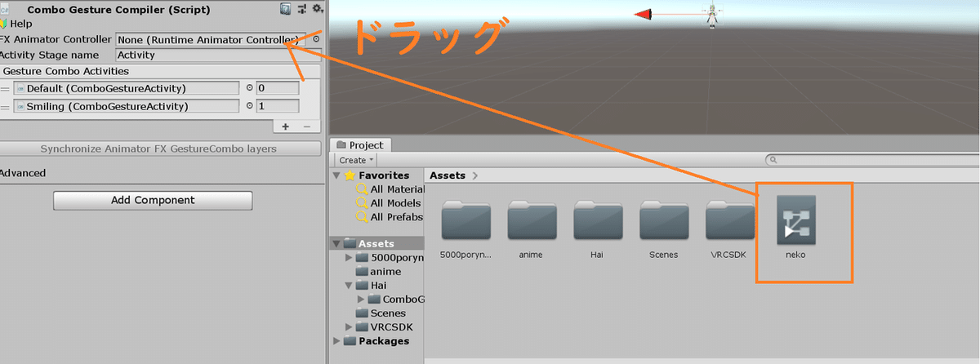Screen dimensions: 980x364
Task: Select the Packages folder in tree
Action: pos(377,341)
